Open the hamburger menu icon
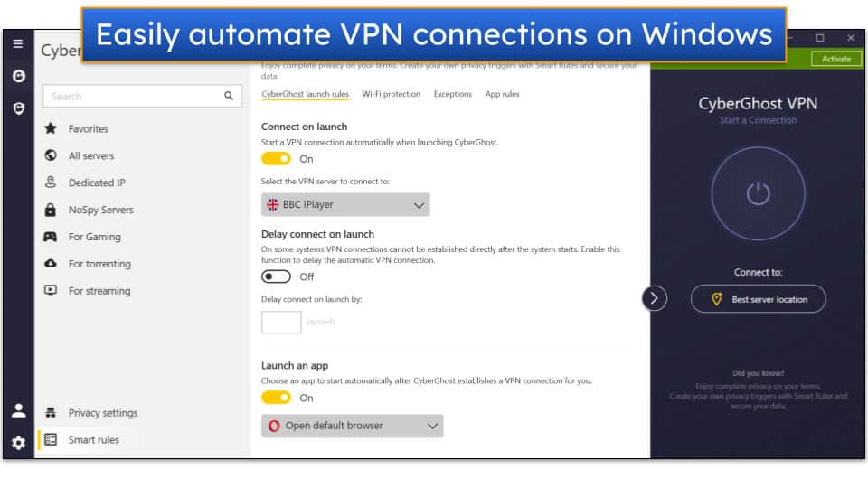The image size is (868, 488). (18, 43)
